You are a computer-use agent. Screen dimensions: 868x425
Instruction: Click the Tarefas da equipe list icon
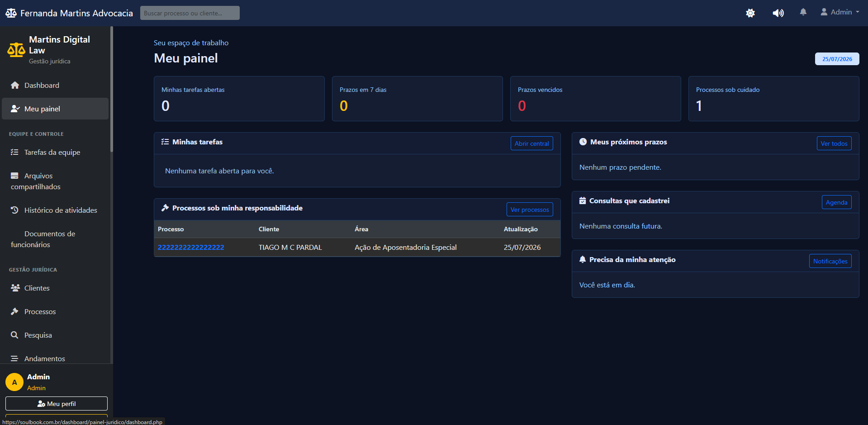14,152
